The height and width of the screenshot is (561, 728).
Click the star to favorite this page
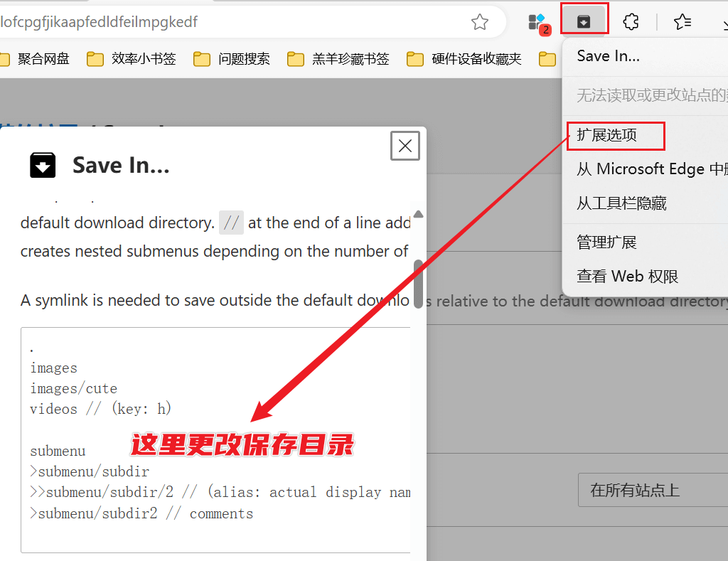click(x=479, y=21)
